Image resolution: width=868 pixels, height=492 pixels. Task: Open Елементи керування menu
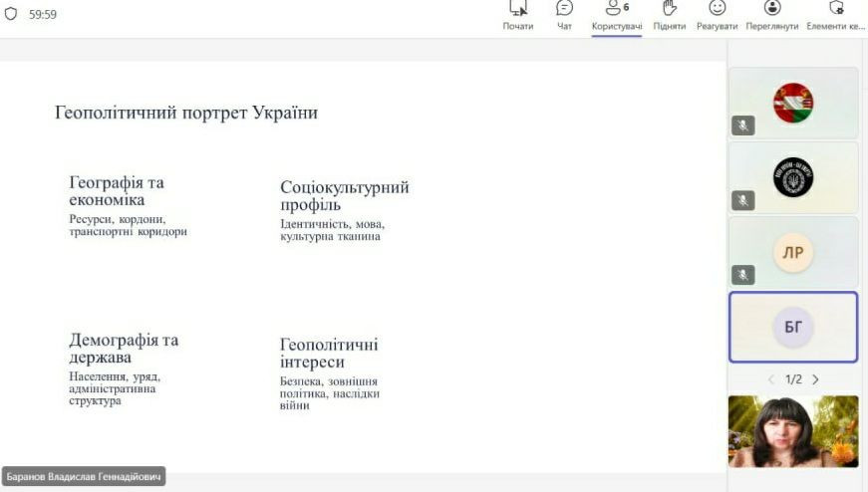(835, 17)
